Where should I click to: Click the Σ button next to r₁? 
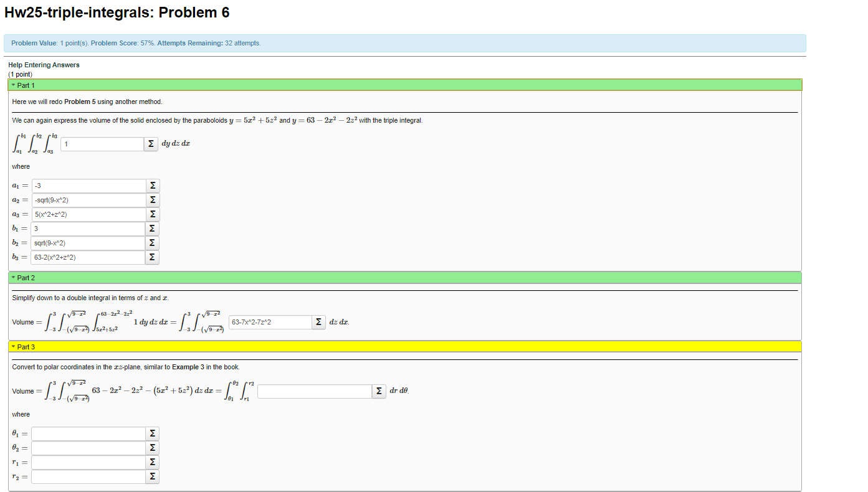point(152,461)
